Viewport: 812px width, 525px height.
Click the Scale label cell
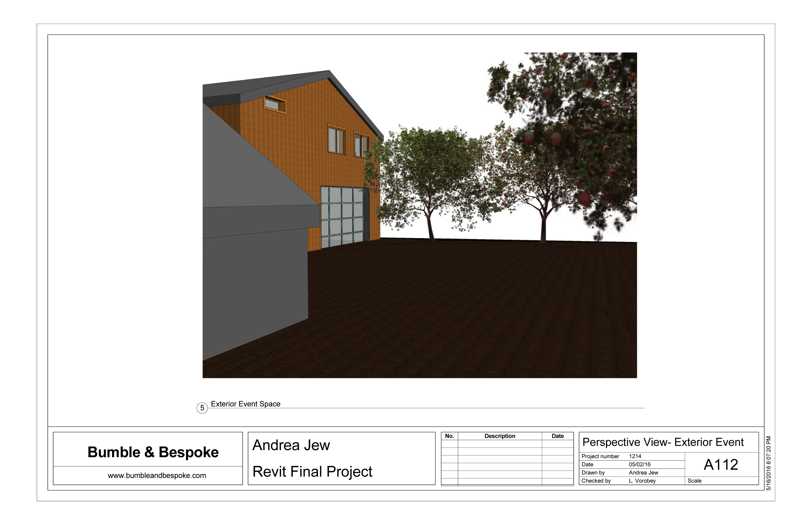click(694, 481)
